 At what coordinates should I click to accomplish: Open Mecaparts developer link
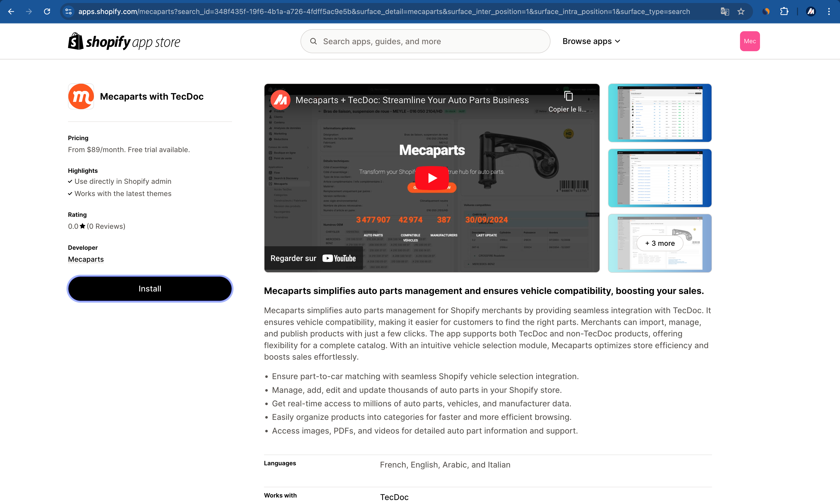point(86,259)
